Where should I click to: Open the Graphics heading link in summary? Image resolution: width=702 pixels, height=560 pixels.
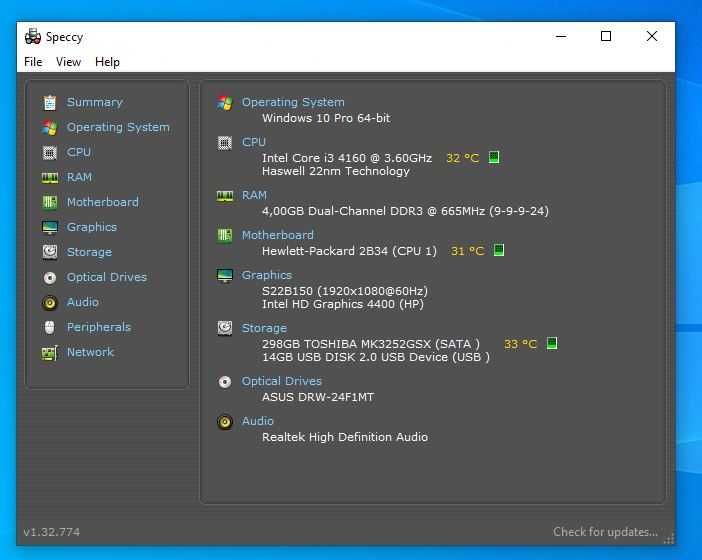tap(267, 275)
